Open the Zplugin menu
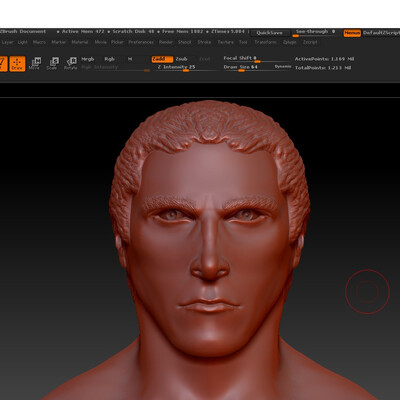 [x=289, y=42]
